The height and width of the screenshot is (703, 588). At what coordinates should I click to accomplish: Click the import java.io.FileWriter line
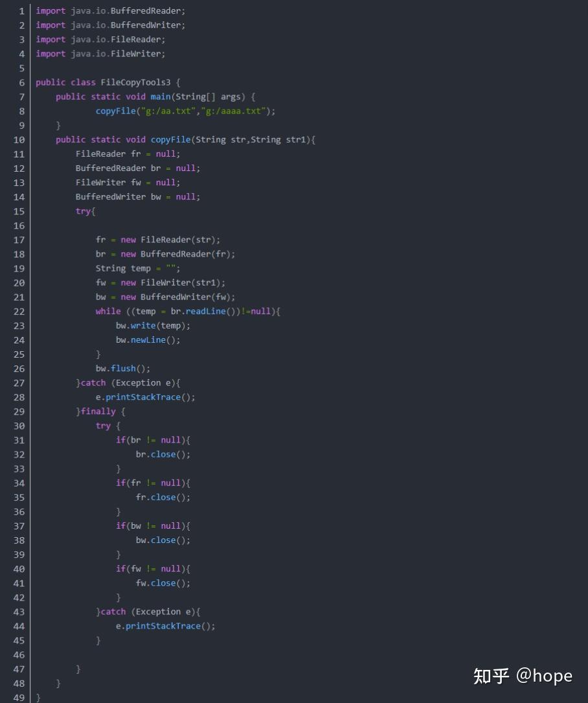pyautogui.click(x=100, y=54)
